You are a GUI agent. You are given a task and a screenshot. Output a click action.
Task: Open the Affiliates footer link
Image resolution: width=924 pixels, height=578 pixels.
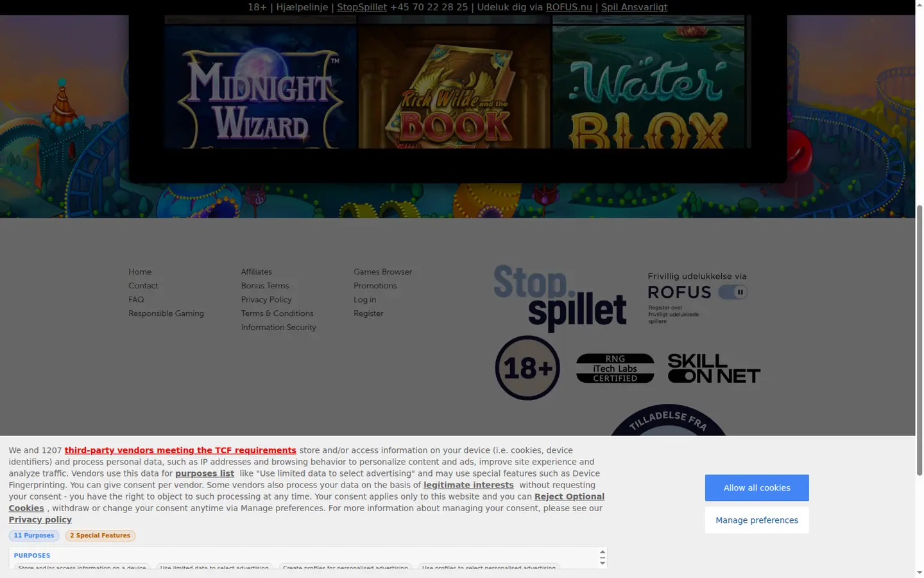pos(257,272)
